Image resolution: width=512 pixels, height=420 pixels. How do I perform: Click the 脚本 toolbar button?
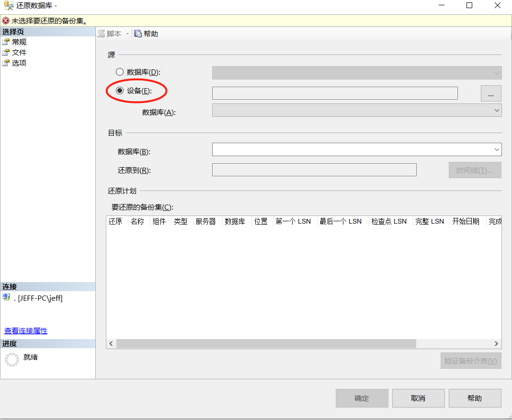pyautogui.click(x=110, y=34)
